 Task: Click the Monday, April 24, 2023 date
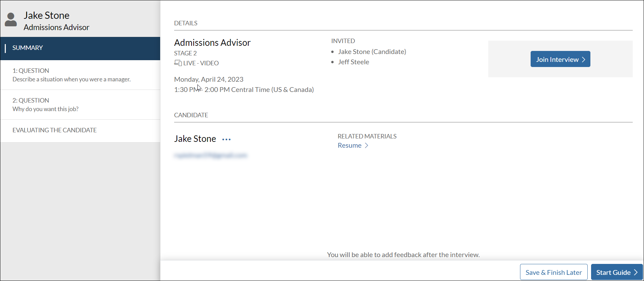[x=209, y=79]
